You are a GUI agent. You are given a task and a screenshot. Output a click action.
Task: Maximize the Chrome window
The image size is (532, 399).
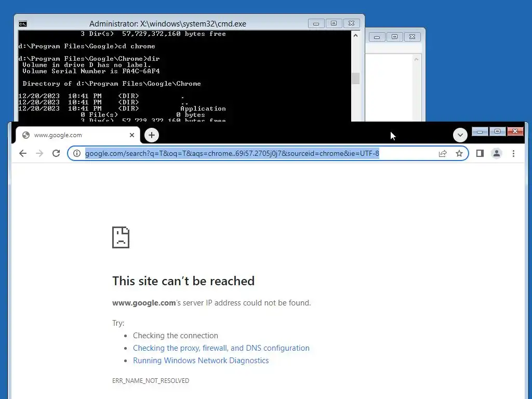[497, 131]
